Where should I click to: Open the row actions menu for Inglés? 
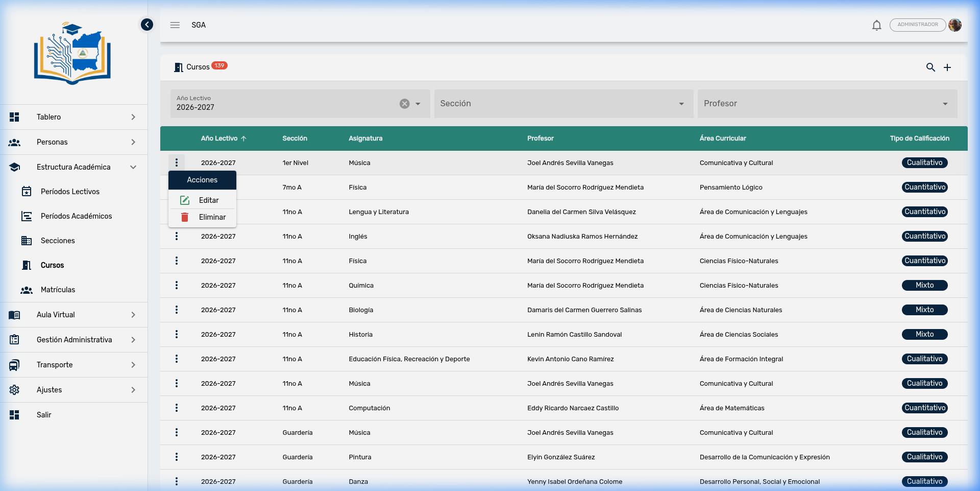point(177,236)
